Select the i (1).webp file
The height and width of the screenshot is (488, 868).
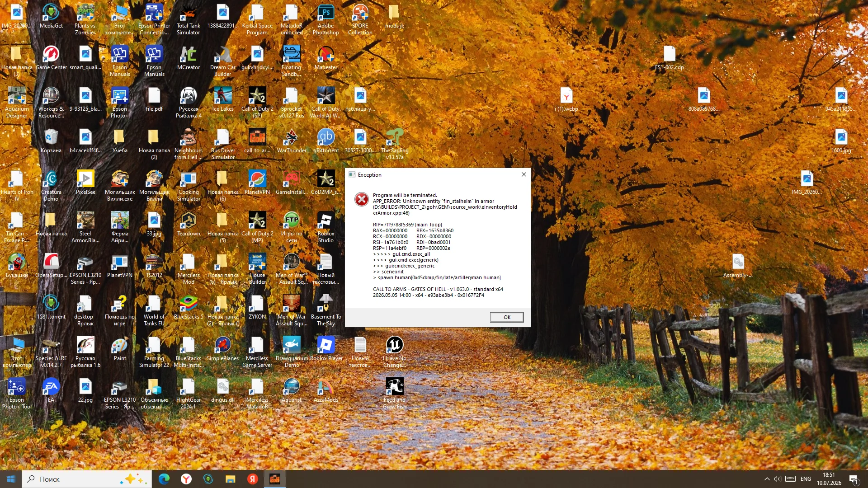pyautogui.click(x=566, y=99)
